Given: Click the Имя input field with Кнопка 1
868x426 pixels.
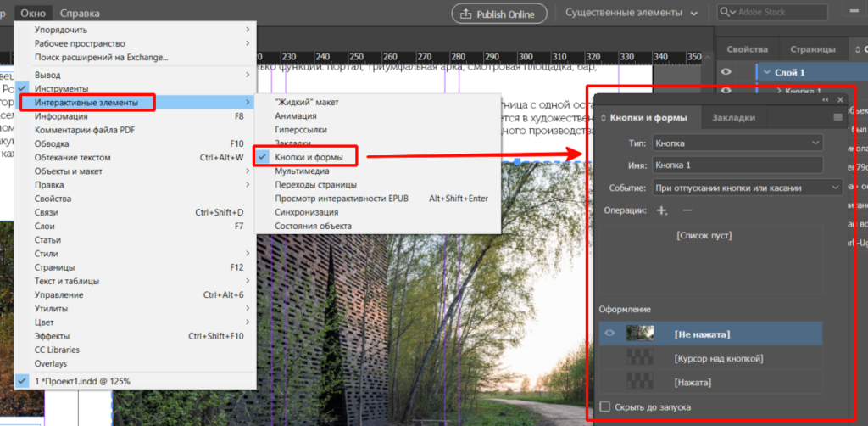Looking at the screenshot, I should (737, 165).
